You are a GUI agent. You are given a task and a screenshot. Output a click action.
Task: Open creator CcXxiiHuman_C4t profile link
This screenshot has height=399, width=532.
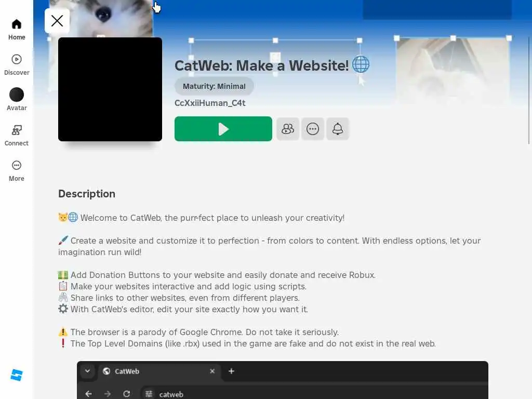(x=210, y=103)
